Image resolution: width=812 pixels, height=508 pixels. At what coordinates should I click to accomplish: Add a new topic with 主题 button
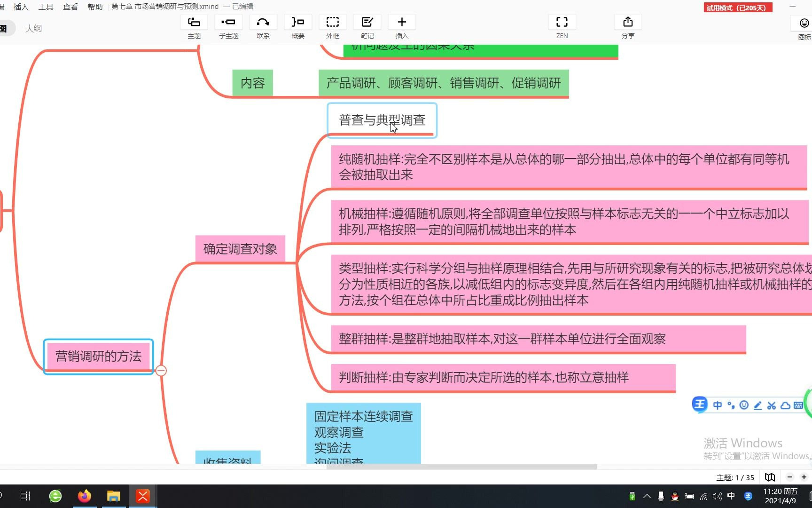click(x=194, y=27)
